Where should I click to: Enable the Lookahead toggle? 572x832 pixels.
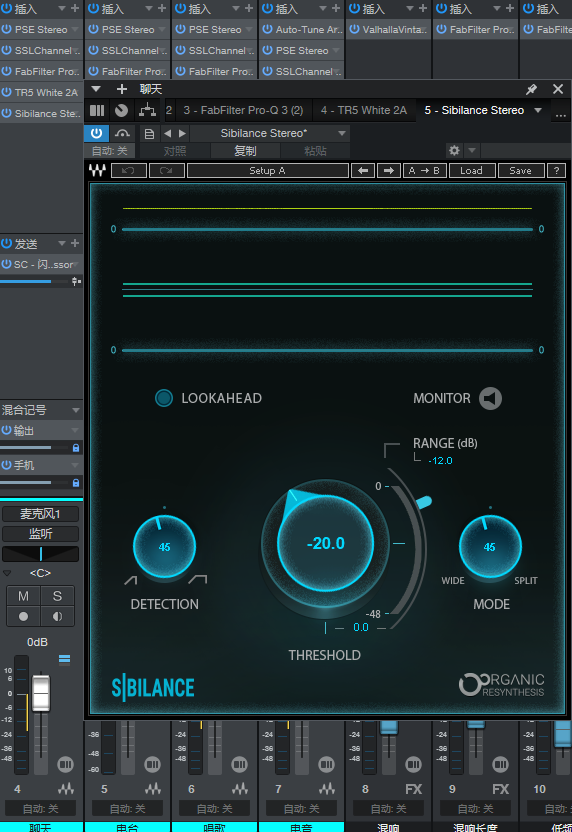pos(163,398)
